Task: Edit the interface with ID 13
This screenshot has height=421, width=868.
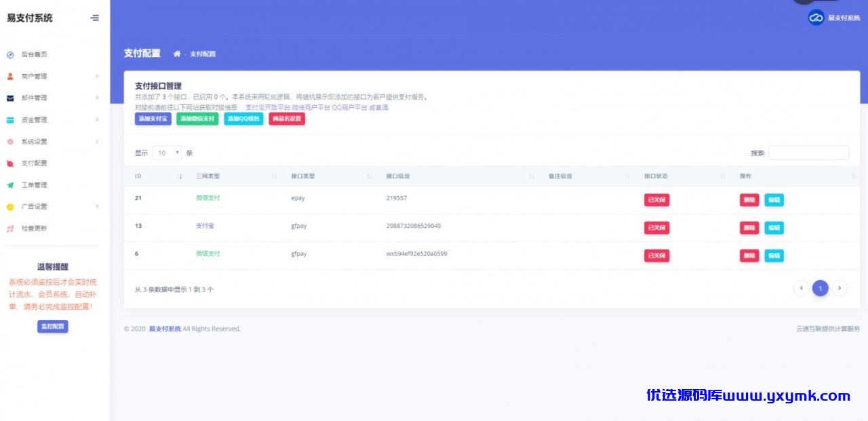Action: tap(774, 228)
